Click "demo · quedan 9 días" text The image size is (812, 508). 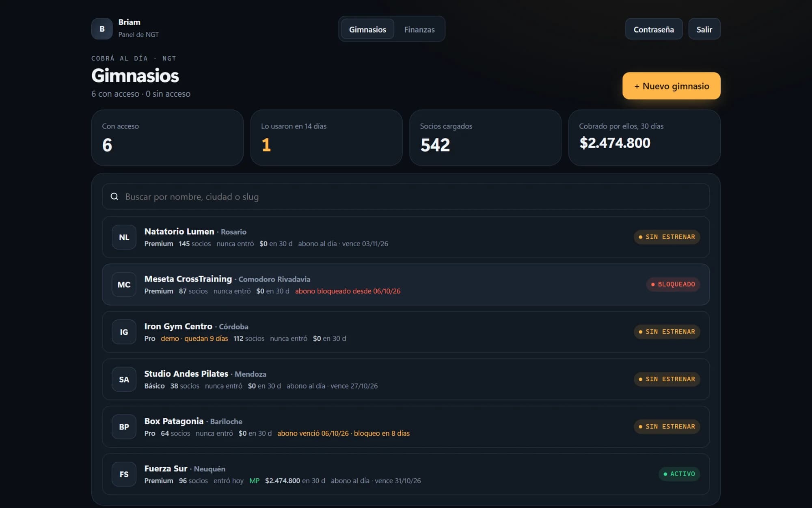(x=194, y=339)
